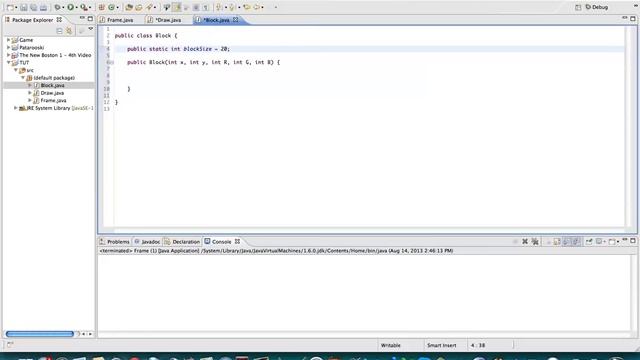This screenshot has height=360, width=640.
Task: Toggle Show Console When Standard Out Changes
Action: [x=567, y=242]
